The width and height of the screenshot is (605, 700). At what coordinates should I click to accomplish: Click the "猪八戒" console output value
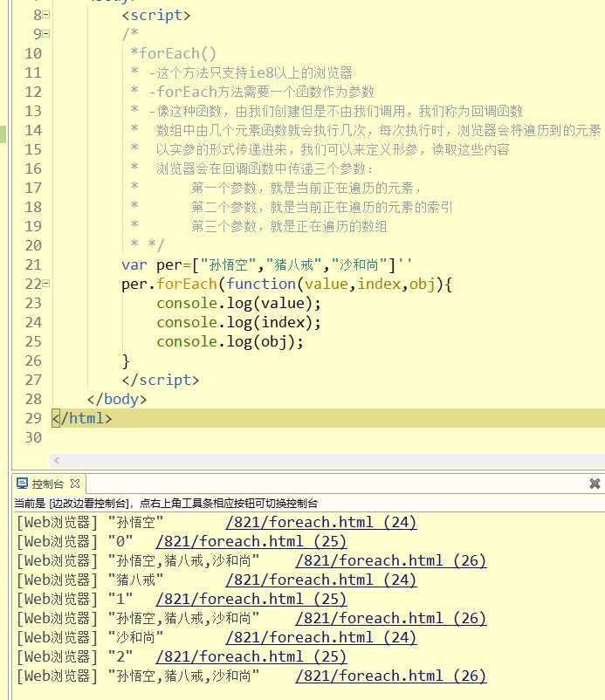tap(135, 580)
